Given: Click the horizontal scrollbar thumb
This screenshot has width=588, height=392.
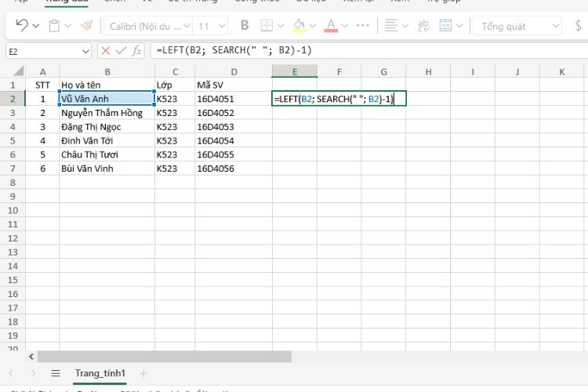Looking at the screenshot, I should click(x=165, y=357).
